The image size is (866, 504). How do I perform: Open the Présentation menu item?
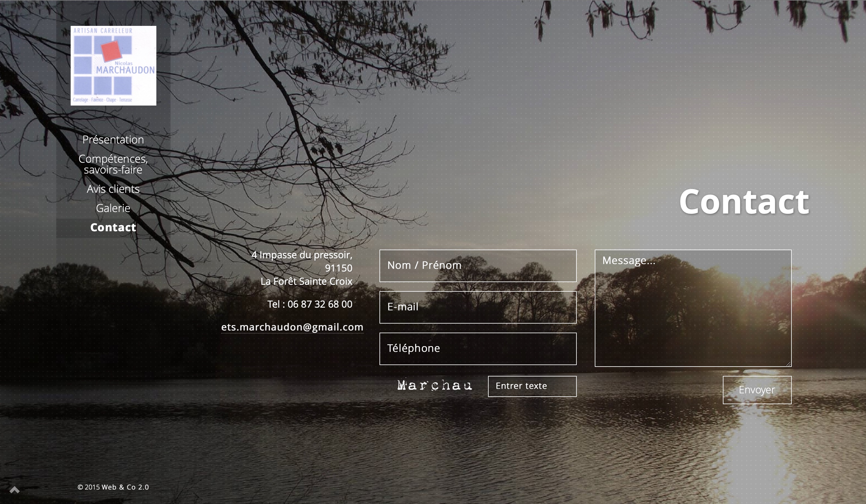113,140
